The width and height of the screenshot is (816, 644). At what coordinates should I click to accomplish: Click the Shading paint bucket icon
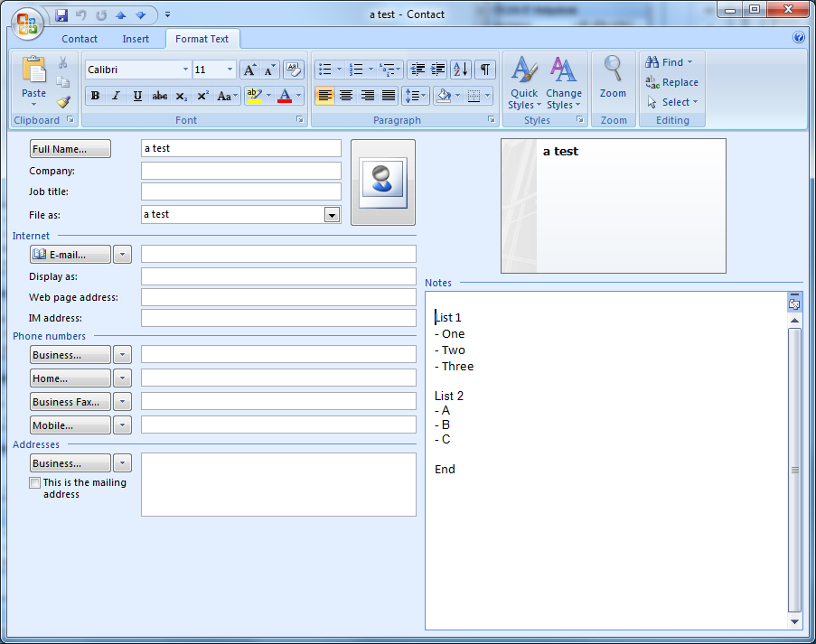pos(444,96)
